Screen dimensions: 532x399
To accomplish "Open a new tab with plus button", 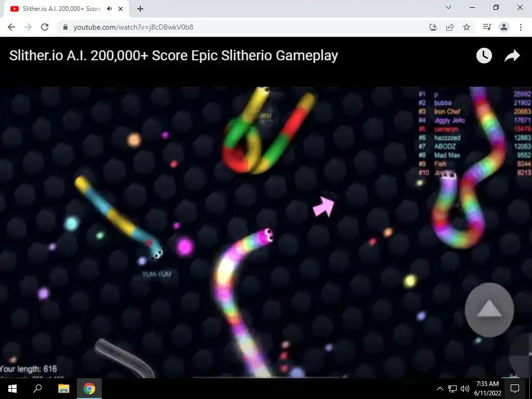I will click(x=140, y=9).
